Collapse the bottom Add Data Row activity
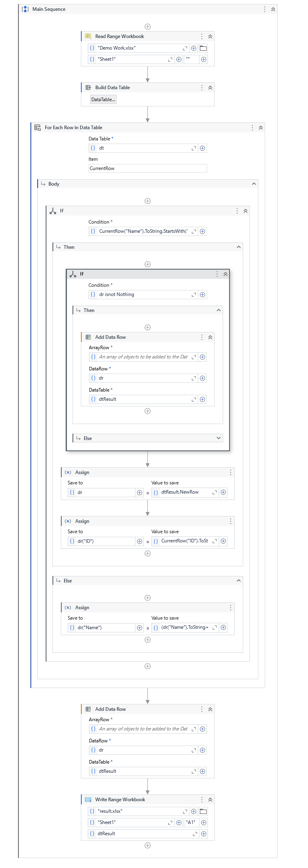This screenshot has width=308, height=868. 210,709
